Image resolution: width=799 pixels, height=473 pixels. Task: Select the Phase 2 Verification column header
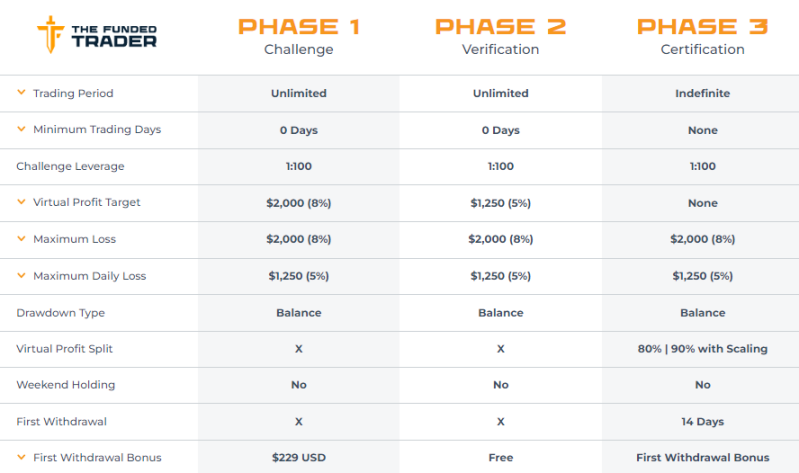pyautogui.click(x=500, y=36)
